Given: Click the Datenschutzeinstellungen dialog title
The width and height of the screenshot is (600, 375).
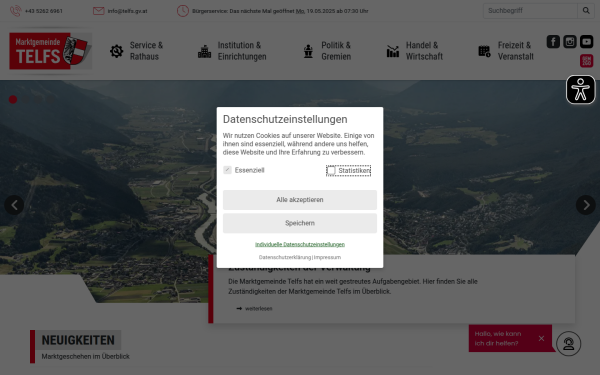Looking at the screenshot, I should 285,119.
